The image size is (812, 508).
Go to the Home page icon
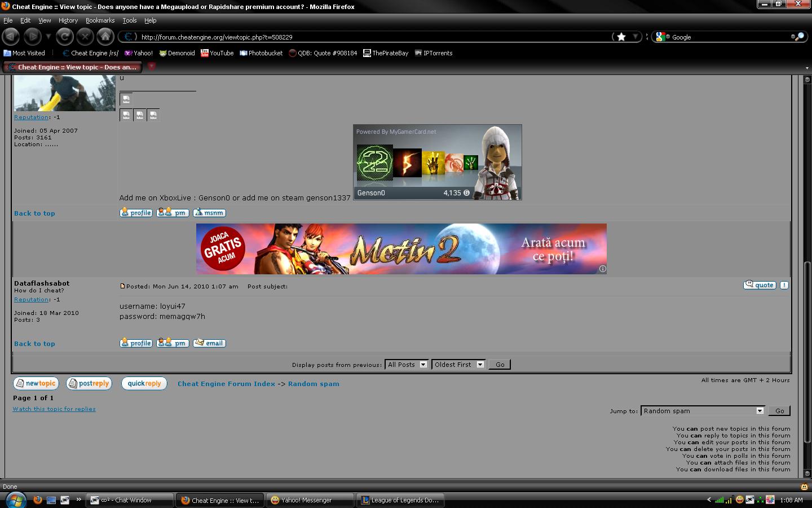coord(105,37)
